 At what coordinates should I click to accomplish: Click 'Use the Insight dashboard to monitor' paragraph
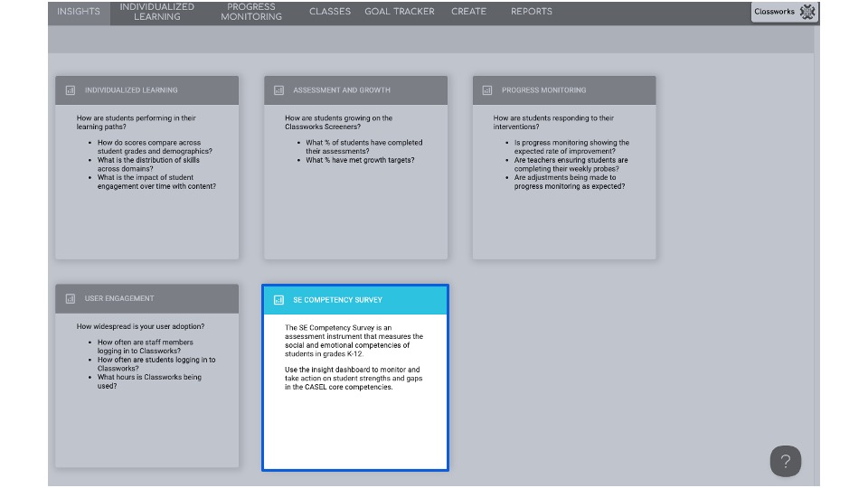(x=354, y=379)
